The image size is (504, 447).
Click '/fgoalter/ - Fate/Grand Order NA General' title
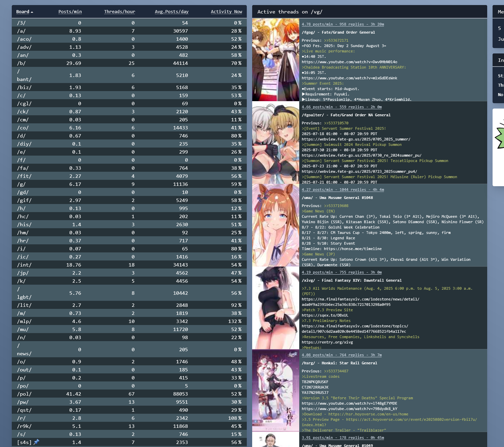click(346, 115)
